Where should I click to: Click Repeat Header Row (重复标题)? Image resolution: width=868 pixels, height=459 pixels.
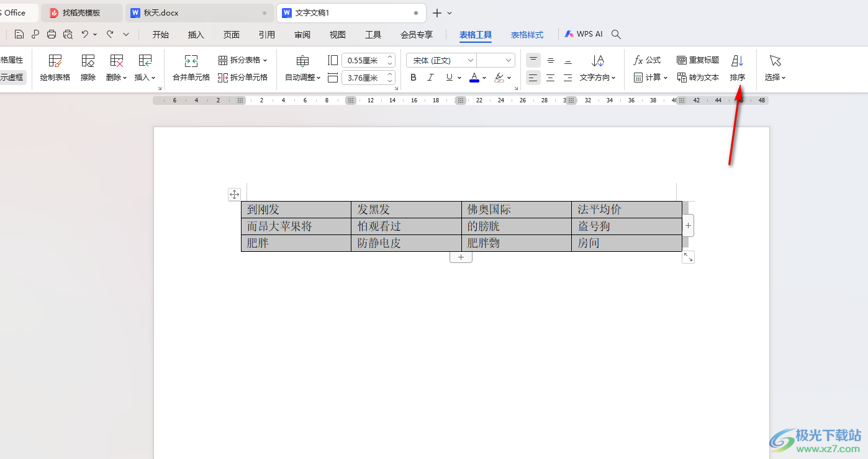[x=698, y=60]
